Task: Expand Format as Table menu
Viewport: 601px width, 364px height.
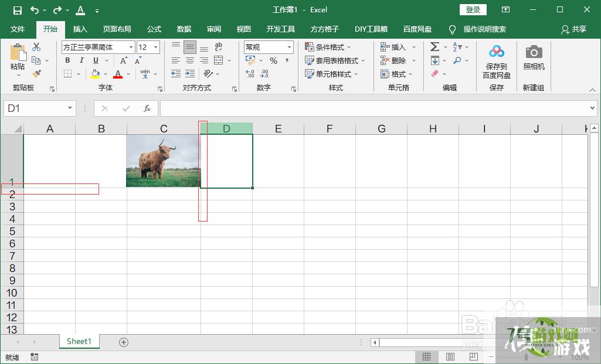Action: point(335,60)
